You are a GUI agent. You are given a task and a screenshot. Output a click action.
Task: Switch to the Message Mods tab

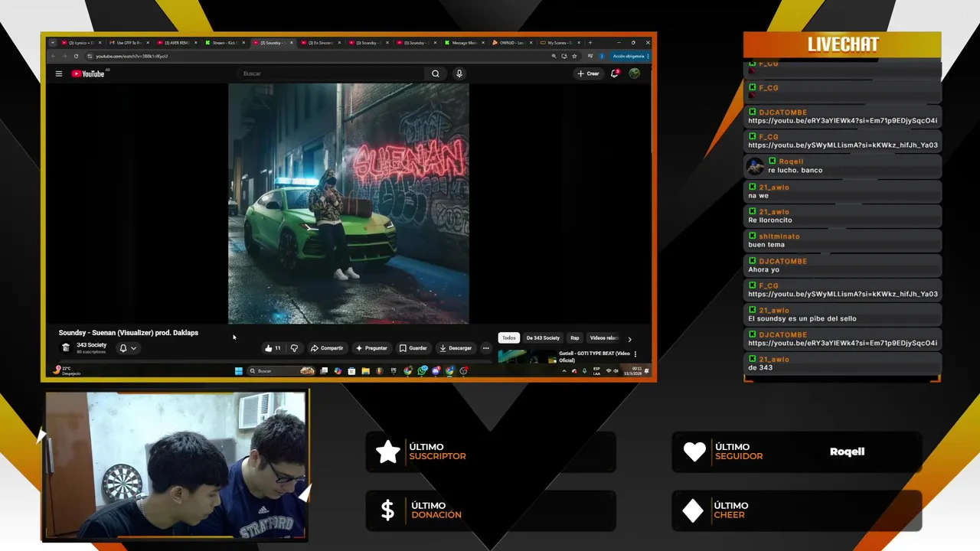tap(464, 43)
